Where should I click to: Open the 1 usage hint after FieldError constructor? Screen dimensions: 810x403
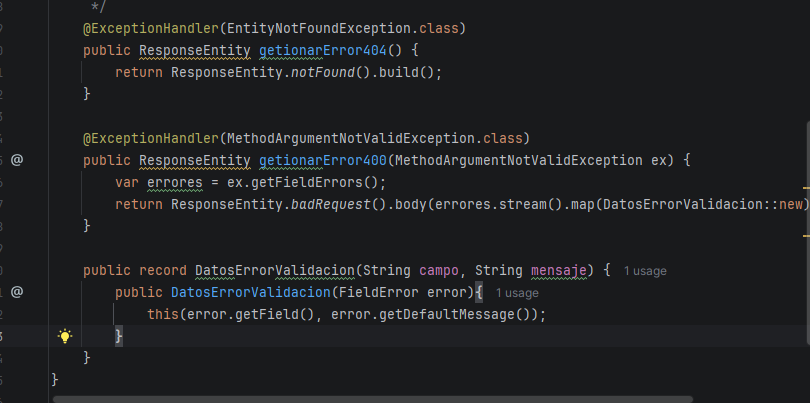[517, 293]
